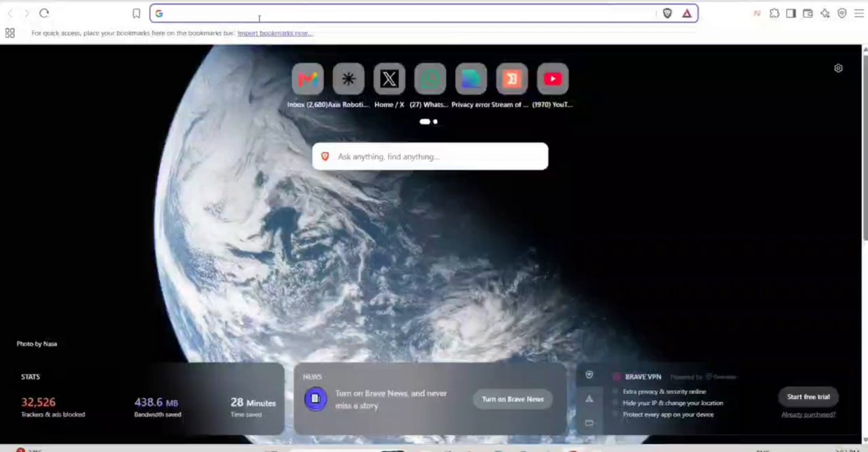Viewport: 868px width, 452px height.
Task: Go back using the back arrow
Action: click(x=10, y=13)
